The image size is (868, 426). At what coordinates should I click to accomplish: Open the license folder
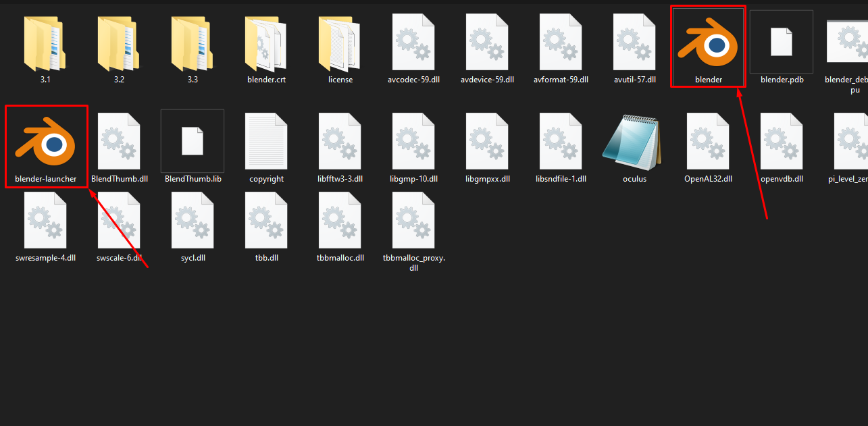[340, 44]
